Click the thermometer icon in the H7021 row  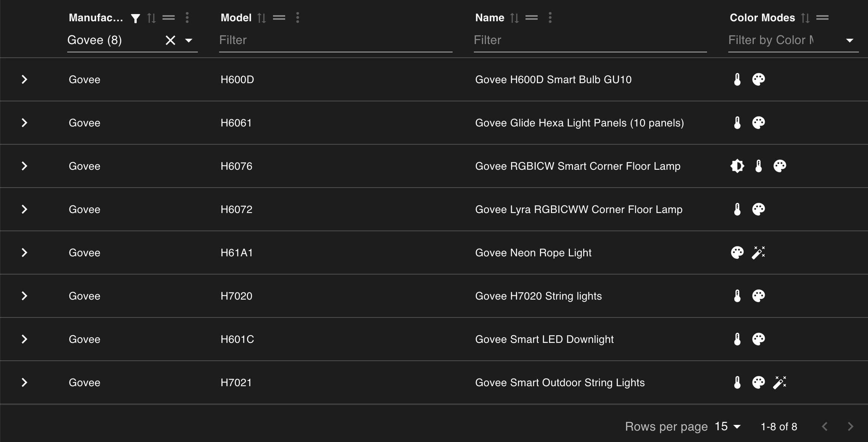[x=737, y=382]
